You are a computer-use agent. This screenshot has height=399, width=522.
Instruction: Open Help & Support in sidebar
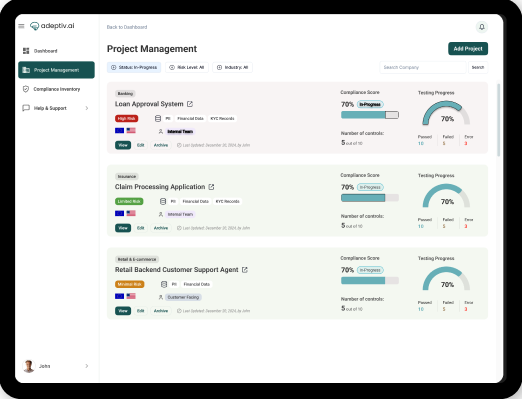point(56,108)
